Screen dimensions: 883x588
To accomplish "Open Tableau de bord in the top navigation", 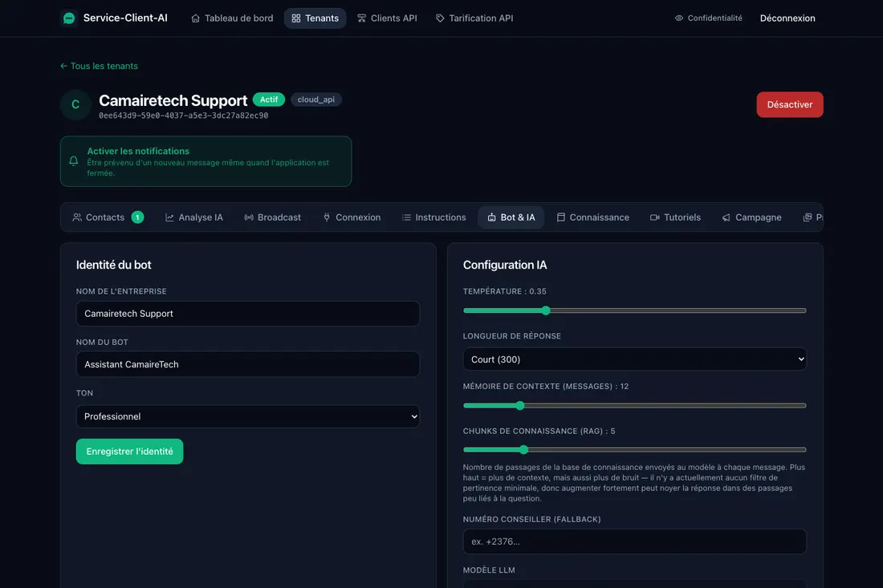I will (x=232, y=18).
